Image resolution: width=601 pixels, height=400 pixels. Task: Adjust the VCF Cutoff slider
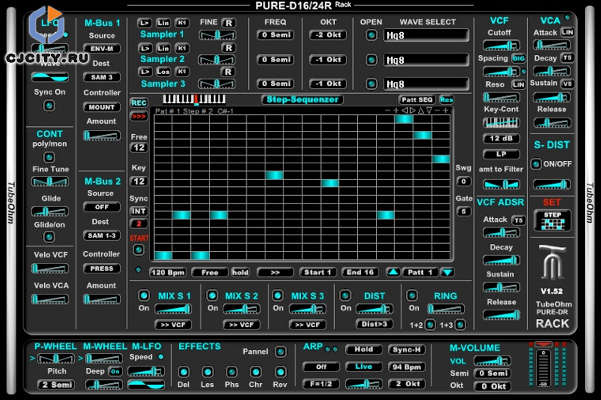[501, 46]
